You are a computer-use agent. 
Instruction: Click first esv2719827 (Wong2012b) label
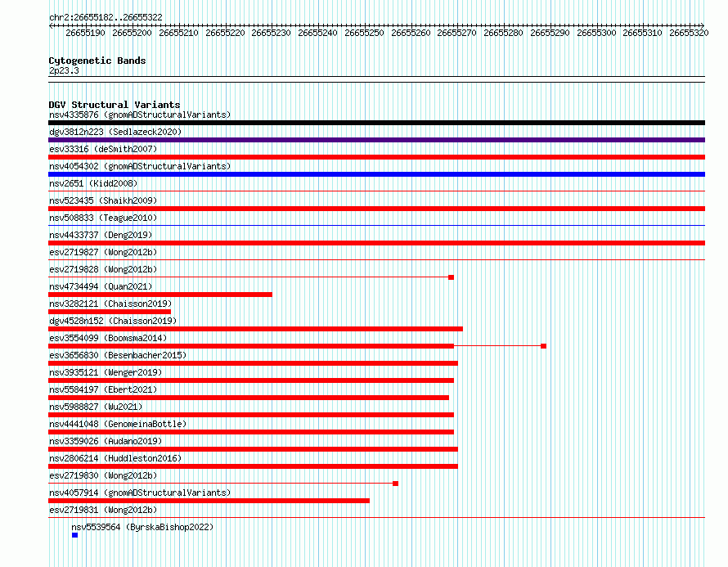[x=103, y=252]
